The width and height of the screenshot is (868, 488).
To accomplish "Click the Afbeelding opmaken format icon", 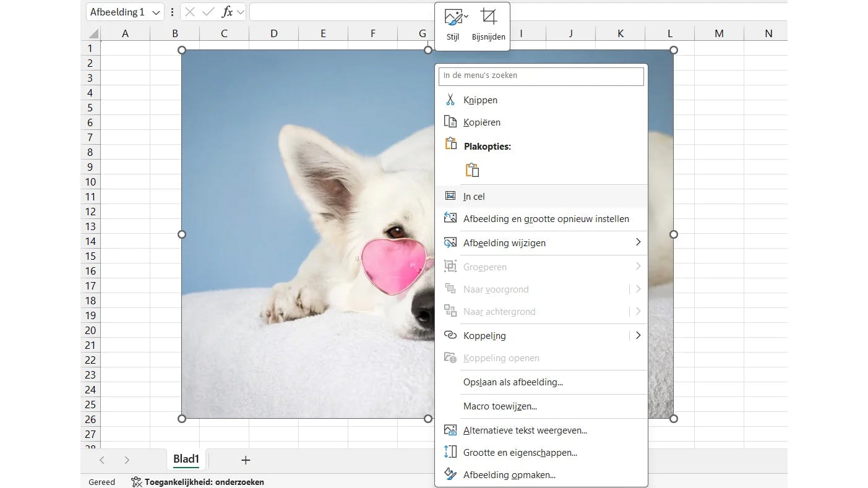I will click(450, 474).
